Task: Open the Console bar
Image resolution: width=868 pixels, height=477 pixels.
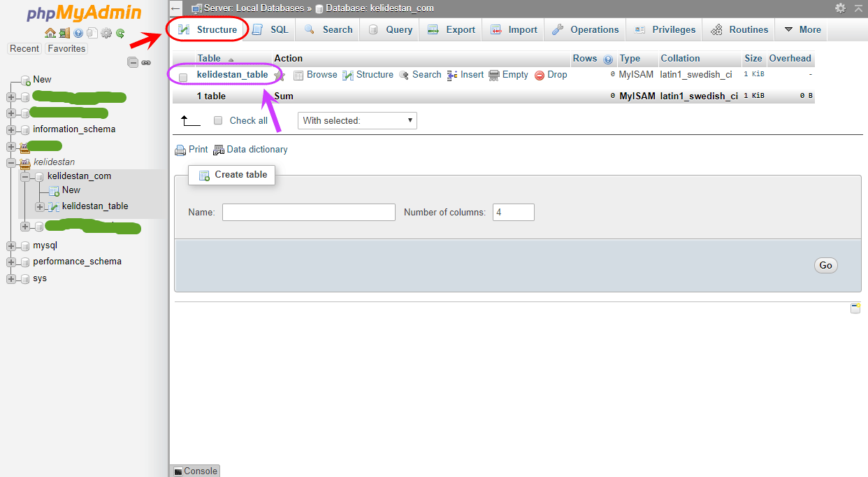Action: (x=195, y=471)
